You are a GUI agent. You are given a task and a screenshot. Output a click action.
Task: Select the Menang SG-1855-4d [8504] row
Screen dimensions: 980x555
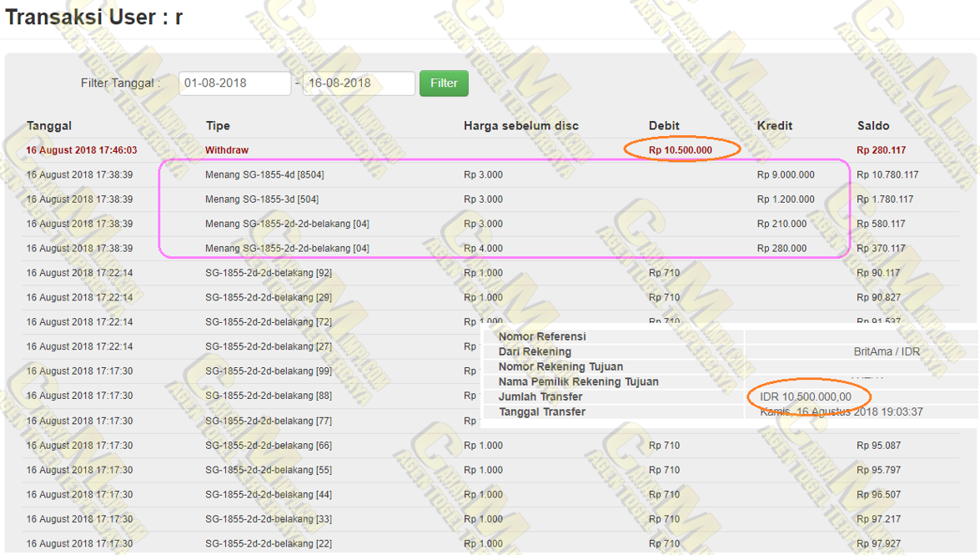click(x=264, y=175)
